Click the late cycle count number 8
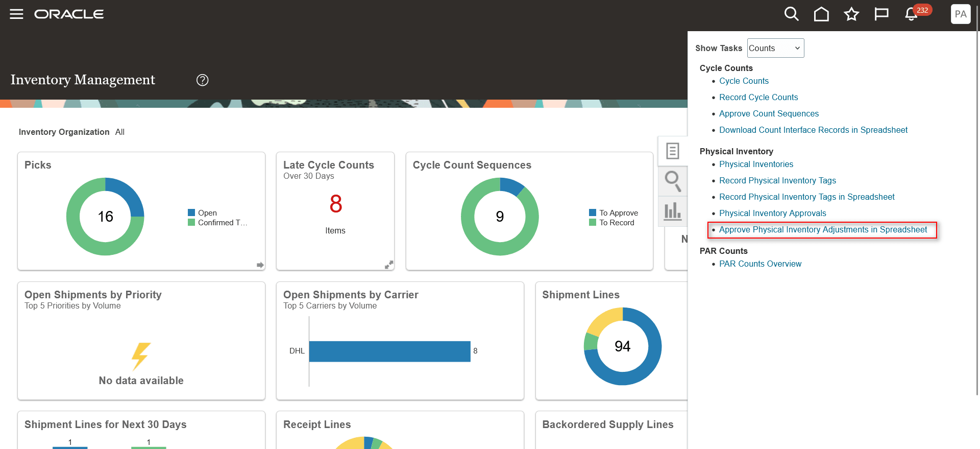980x449 pixels. [335, 204]
